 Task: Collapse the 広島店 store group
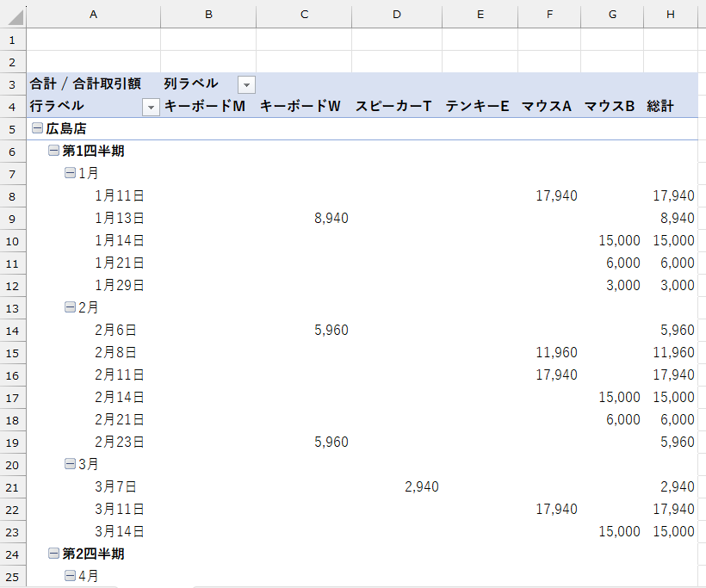(x=35, y=128)
